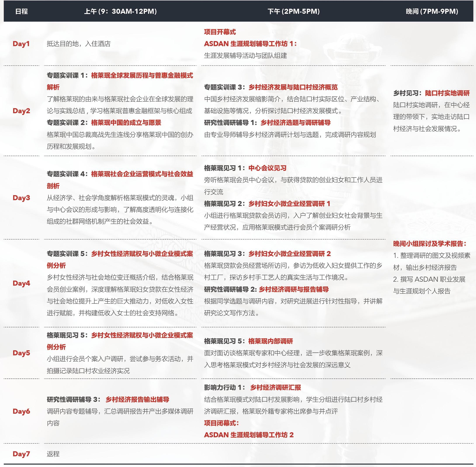Click the red 项目闭幕式 heading
This screenshot has width=476, height=467.
[x=222, y=423]
